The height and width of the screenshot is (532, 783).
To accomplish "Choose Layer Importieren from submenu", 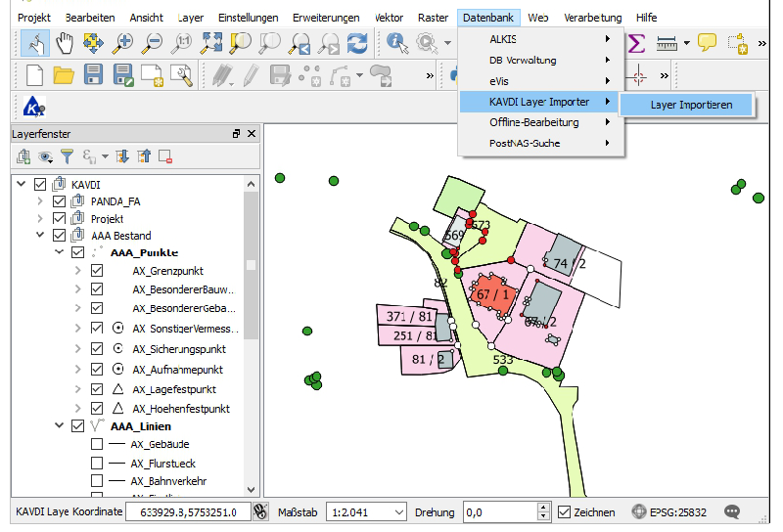I will 691,105.
